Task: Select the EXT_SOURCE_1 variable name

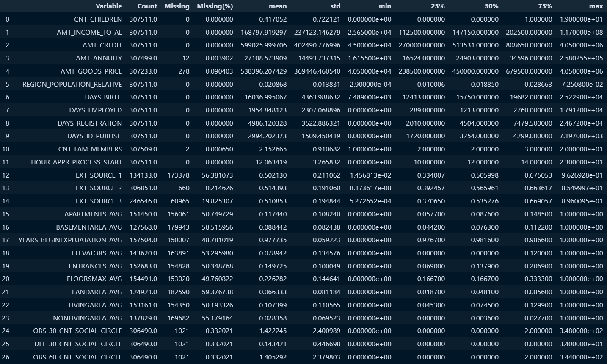Action: click(99, 175)
